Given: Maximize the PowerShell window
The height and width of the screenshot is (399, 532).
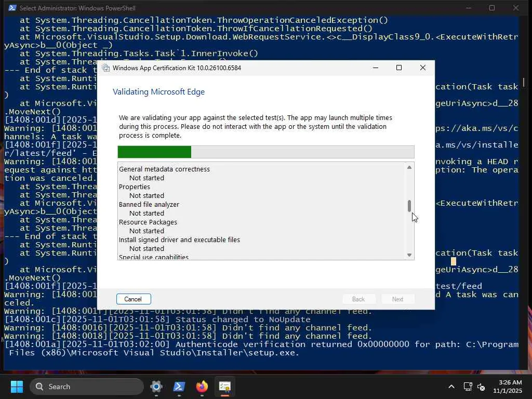Looking at the screenshot, I should click(x=492, y=8).
